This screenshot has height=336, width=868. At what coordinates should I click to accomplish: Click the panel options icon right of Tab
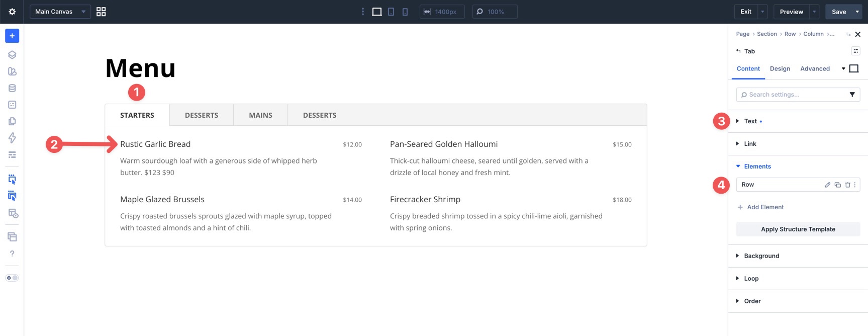click(855, 51)
